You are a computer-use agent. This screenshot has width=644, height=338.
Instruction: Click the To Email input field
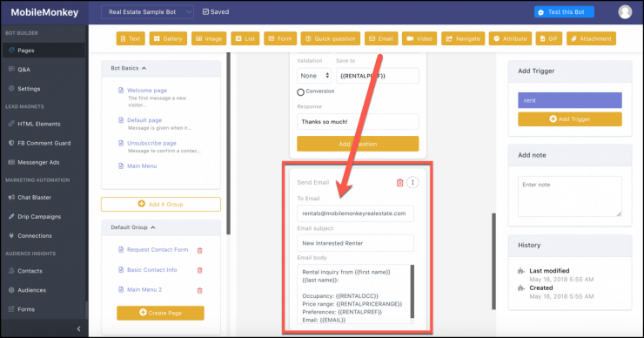(x=355, y=213)
